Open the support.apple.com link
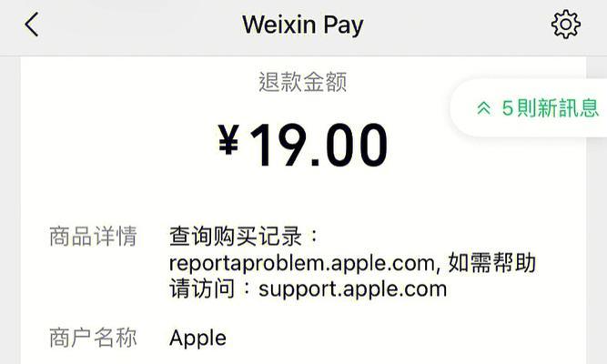The height and width of the screenshot is (364, 607). pos(353,289)
